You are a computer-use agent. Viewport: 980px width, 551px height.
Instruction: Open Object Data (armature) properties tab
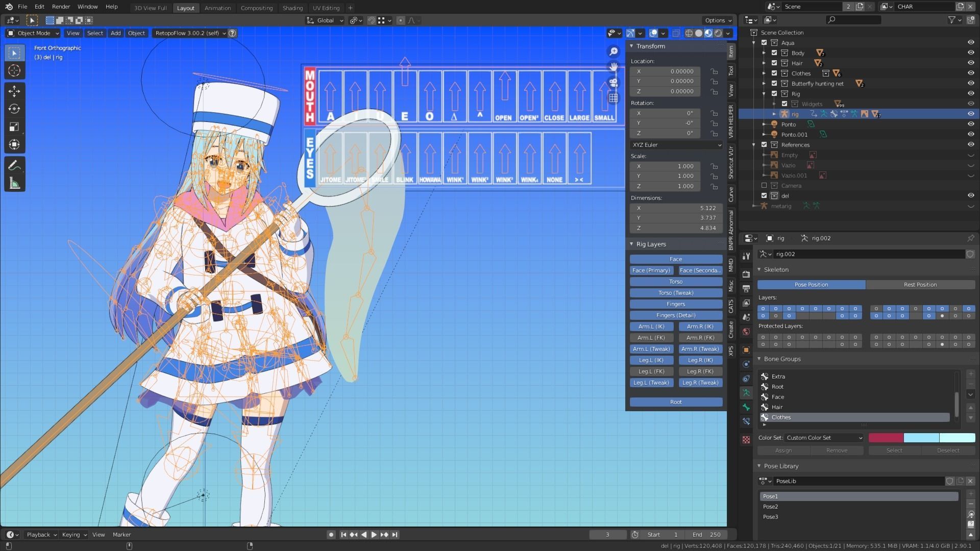point(746,393)
